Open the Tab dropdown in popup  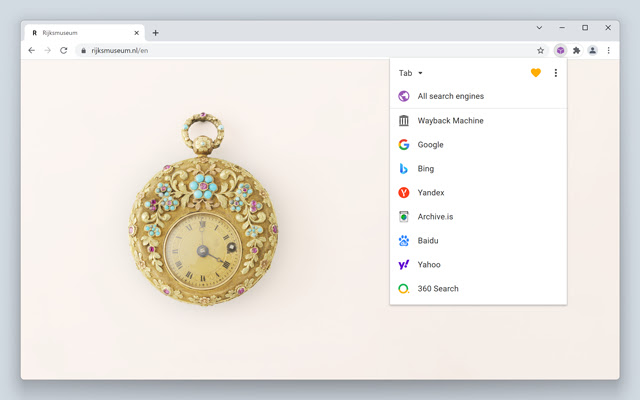click(411, 73)
